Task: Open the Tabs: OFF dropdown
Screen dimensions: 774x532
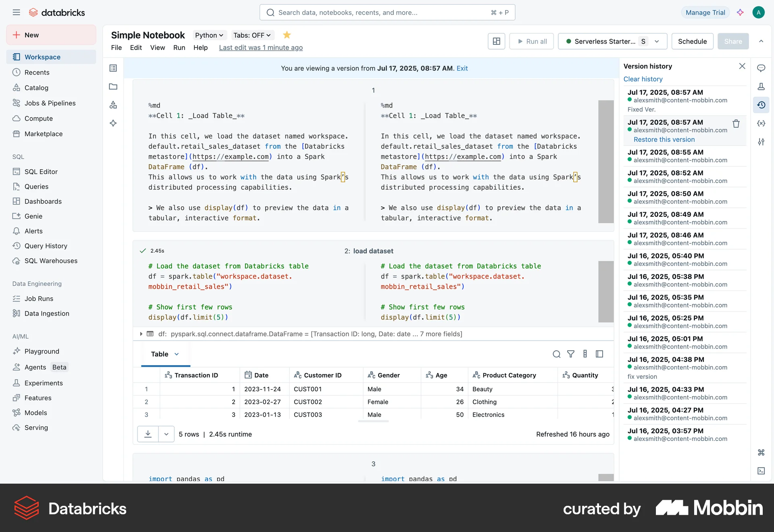Action: pyautogui.click(x=252, y=35)
